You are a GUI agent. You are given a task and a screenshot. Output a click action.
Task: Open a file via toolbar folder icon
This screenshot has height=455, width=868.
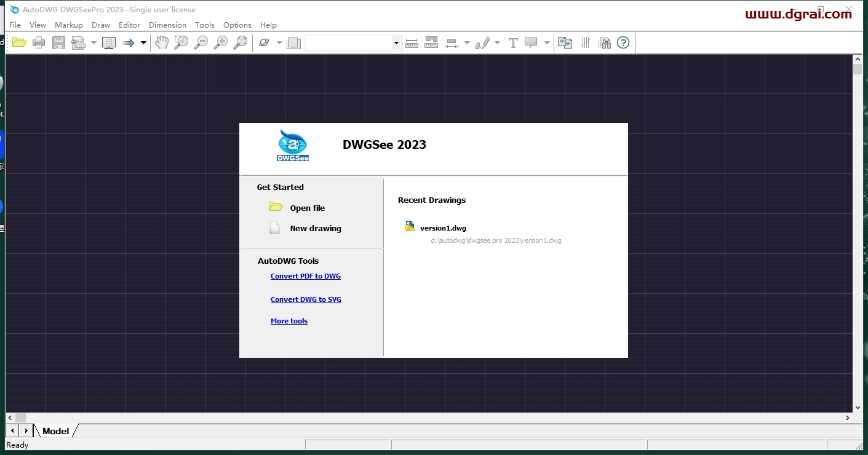coord(19,42)
